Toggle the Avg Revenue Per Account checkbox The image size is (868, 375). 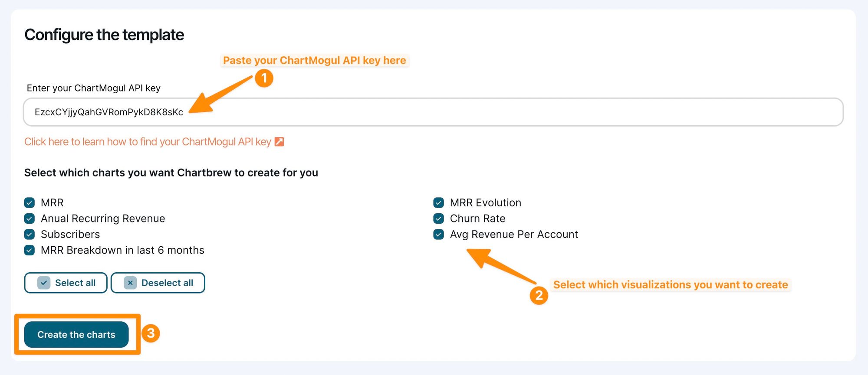[438, 234]
